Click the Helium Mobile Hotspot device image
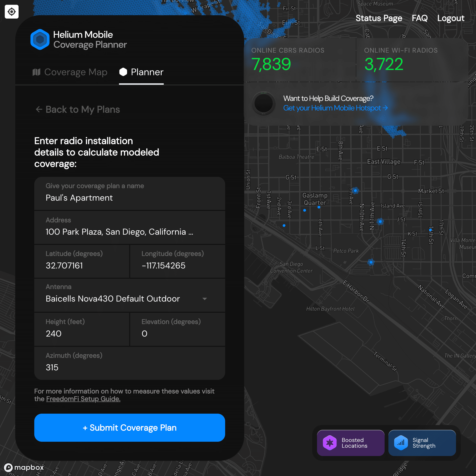The width and height of the screenshot is (476, 476). 264,103
